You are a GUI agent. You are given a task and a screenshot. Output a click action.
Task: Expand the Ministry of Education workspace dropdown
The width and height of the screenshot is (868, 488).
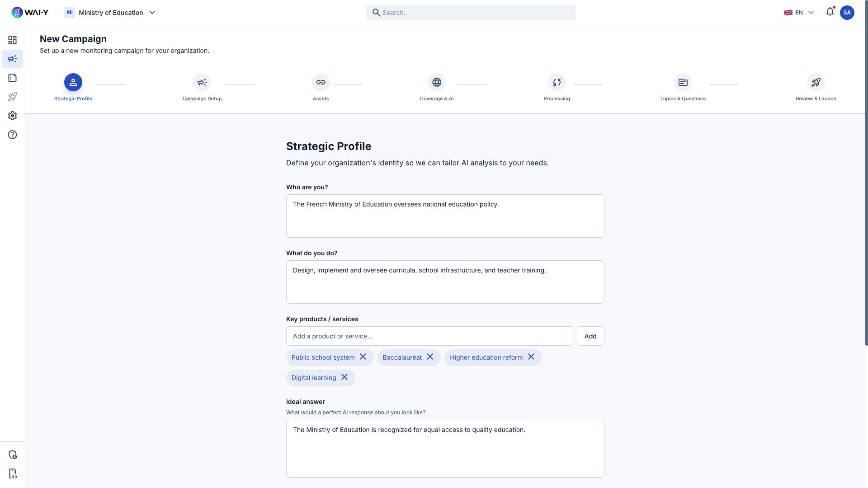110,12
